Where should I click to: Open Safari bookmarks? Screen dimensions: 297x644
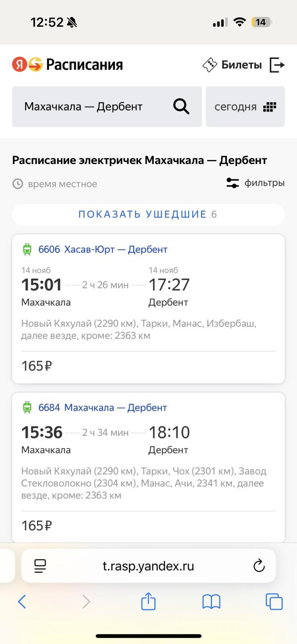pos(211,601)
